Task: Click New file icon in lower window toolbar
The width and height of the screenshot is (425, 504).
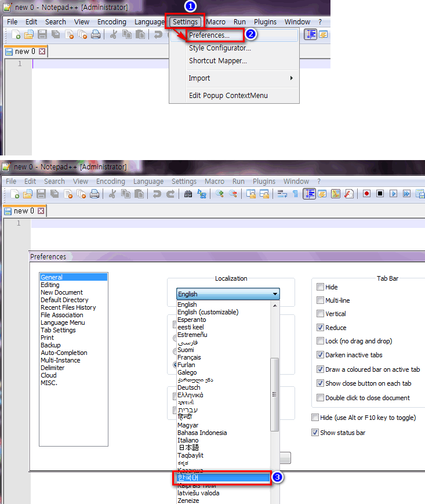Action: [x=14, y=194]
